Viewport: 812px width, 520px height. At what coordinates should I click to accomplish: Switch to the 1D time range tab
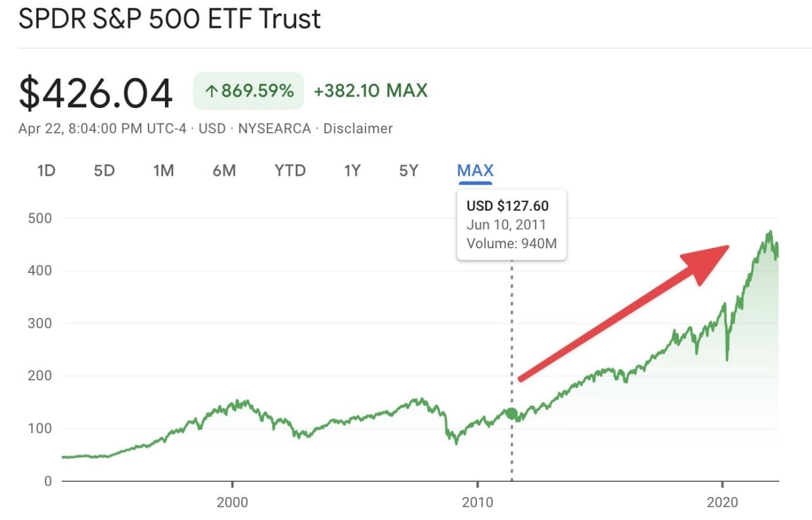(46, 170)
